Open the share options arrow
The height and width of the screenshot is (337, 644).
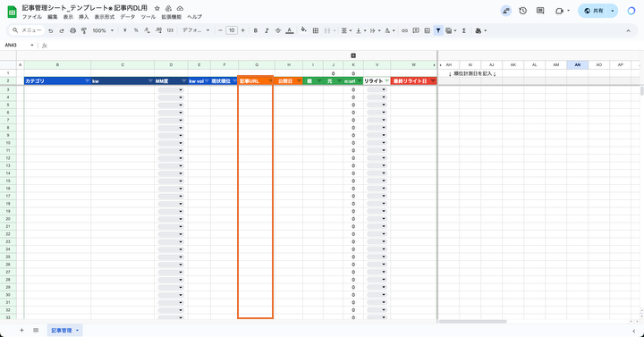613,11
